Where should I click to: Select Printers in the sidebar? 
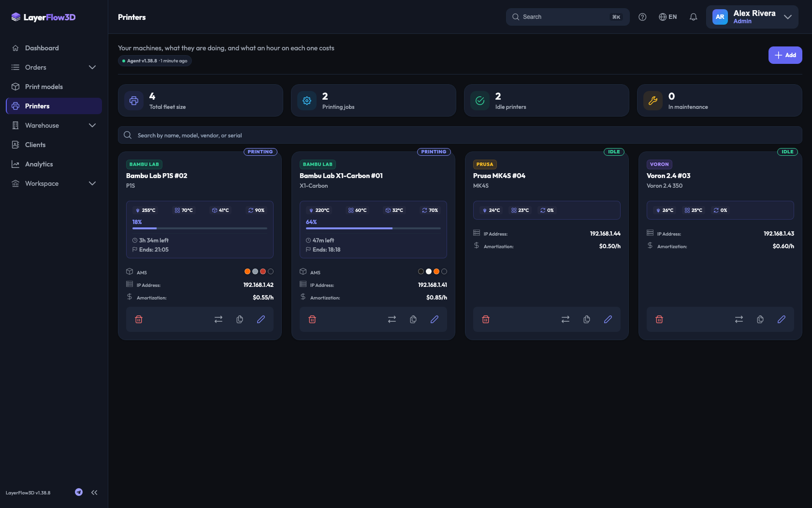tap(54, 106)
